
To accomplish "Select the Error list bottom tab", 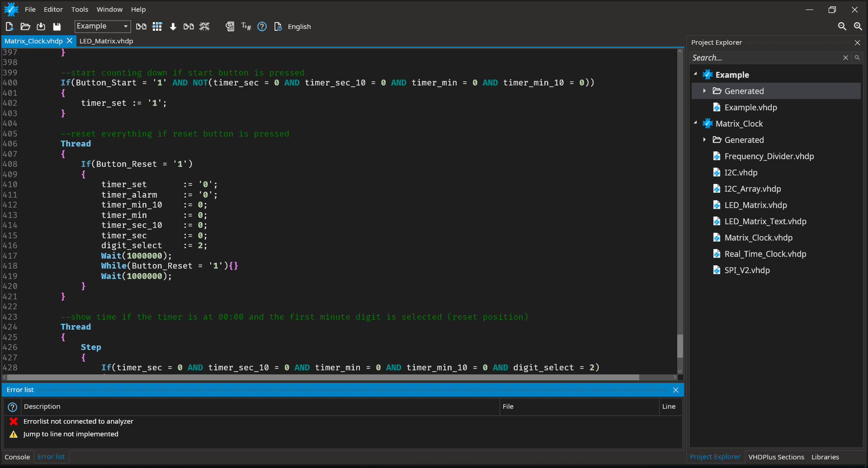I will (51, 457).
